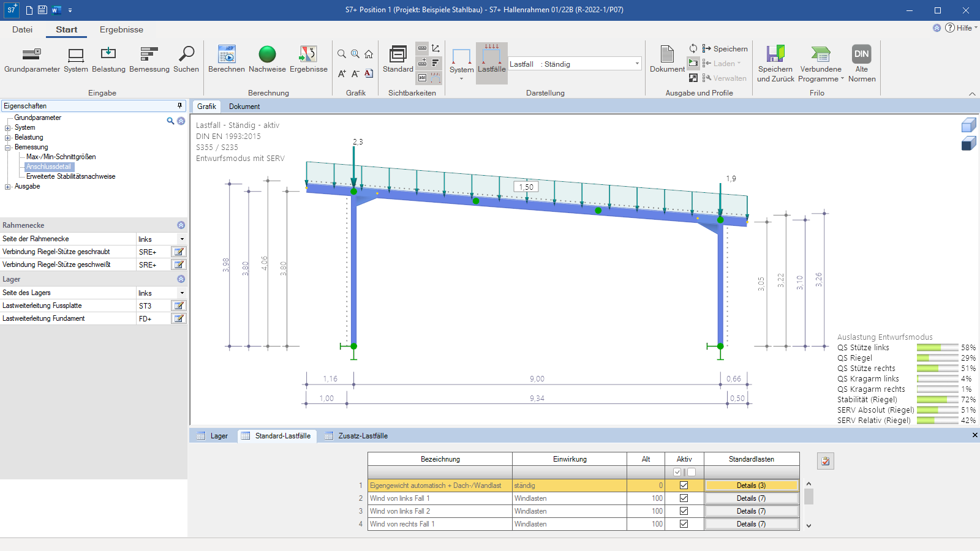Toggle the abl text label visibility icon
The width and height of the screenshot is (980, 551).
pos(422,78)
